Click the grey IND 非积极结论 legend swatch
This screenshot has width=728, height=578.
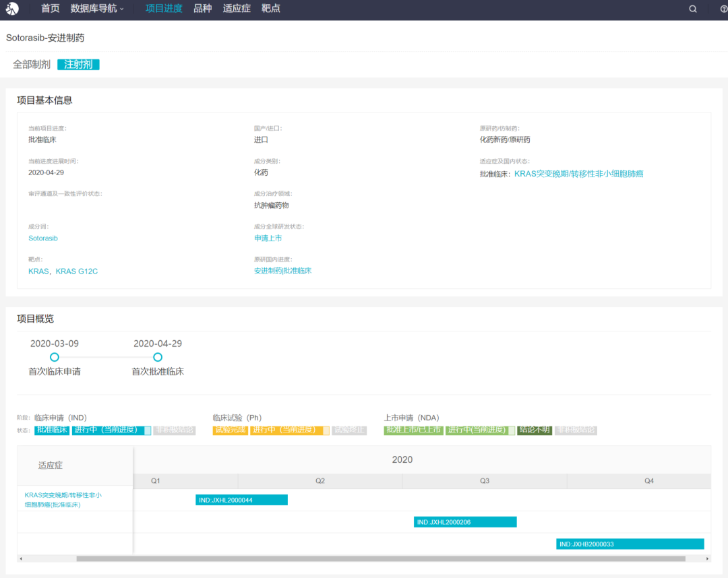pyautogui.click(x=175, y=430)
